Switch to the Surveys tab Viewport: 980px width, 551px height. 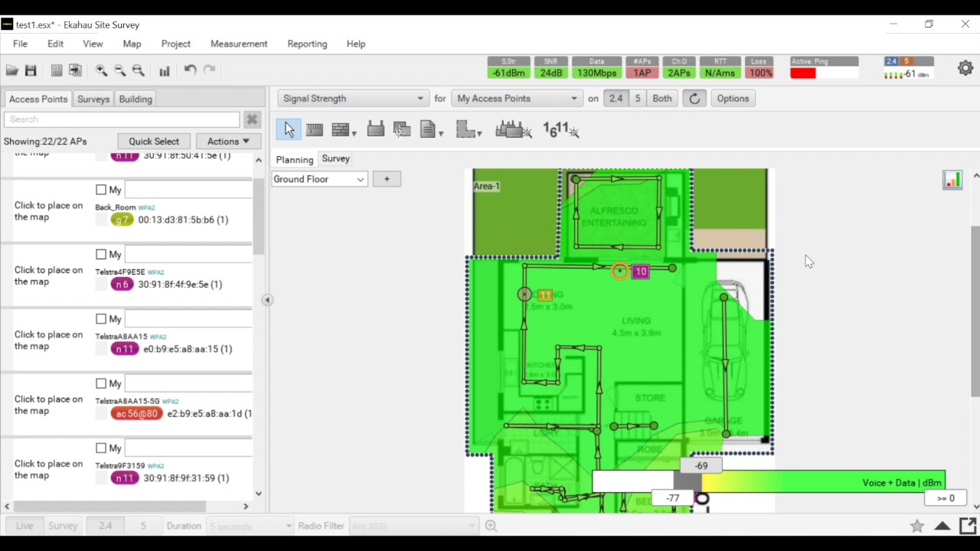click(93, 99)
